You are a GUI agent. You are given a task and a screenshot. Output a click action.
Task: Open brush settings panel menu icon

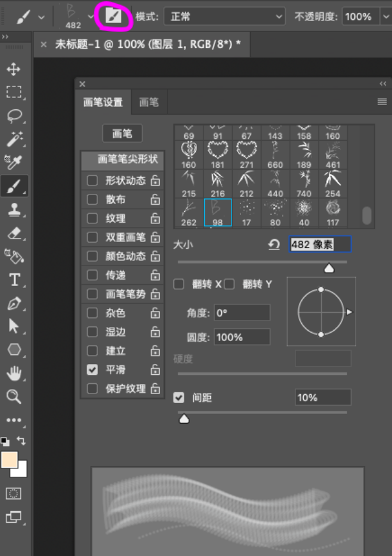pos(382,102)
